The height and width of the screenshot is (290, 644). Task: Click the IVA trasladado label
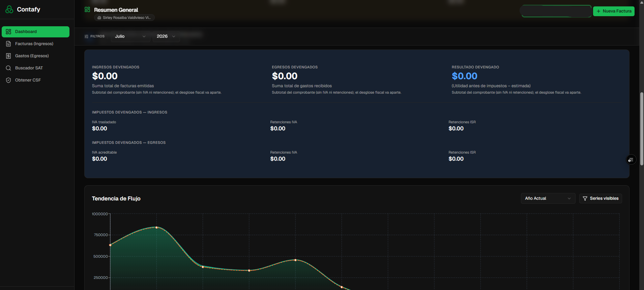[104, 122]
